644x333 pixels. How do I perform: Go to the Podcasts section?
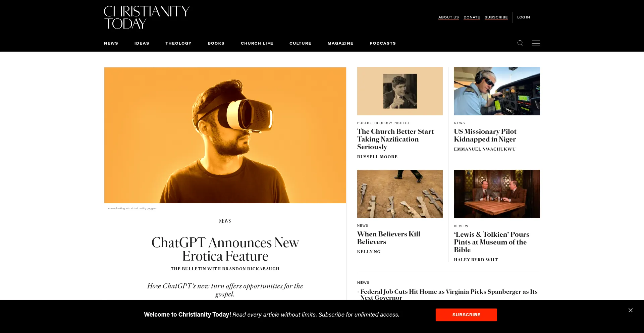click(x=383, y=43)
